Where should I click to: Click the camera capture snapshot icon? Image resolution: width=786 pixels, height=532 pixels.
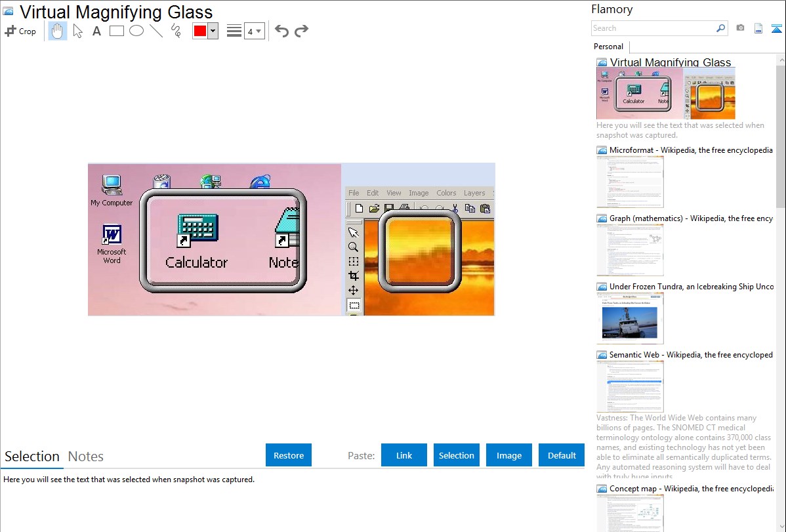740,28
